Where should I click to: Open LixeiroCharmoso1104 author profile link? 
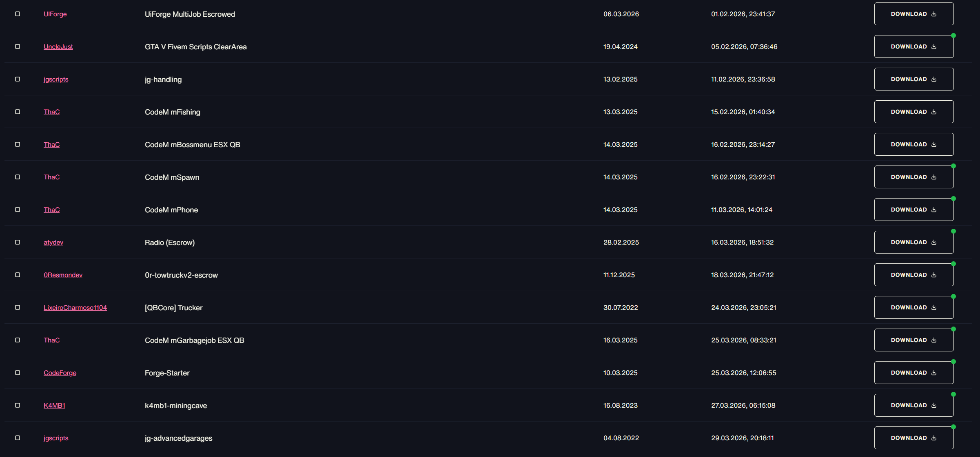pos(75,307)
